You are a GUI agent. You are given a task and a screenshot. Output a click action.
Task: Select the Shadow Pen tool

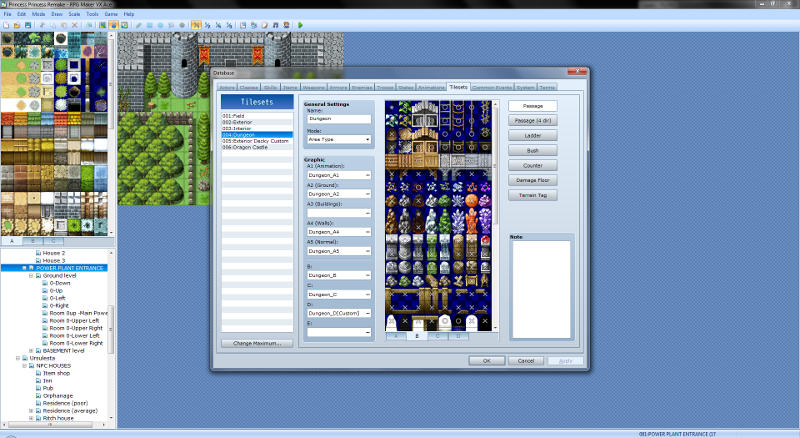182,25
